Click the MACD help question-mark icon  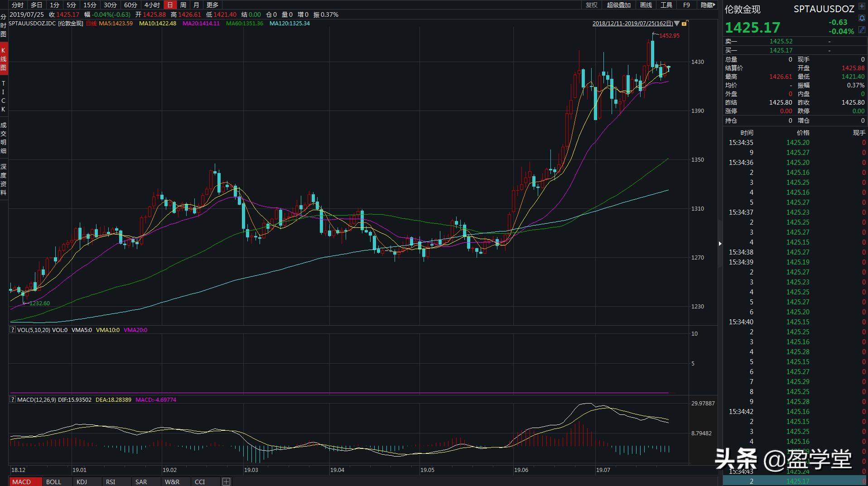12,400
